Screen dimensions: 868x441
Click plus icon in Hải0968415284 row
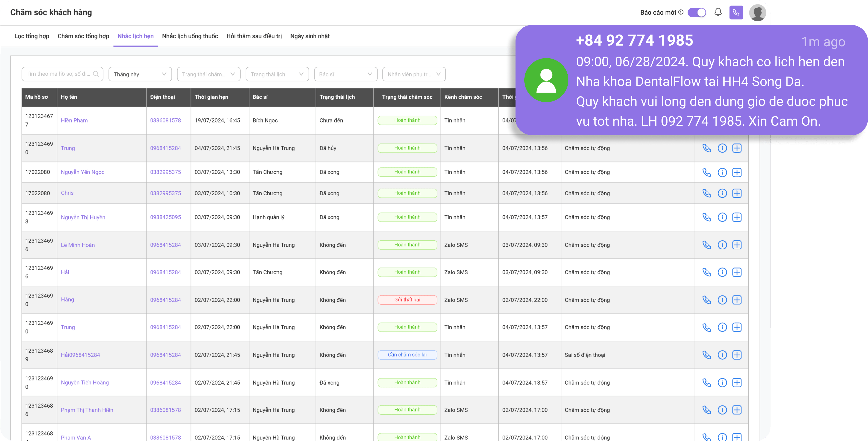737,355
